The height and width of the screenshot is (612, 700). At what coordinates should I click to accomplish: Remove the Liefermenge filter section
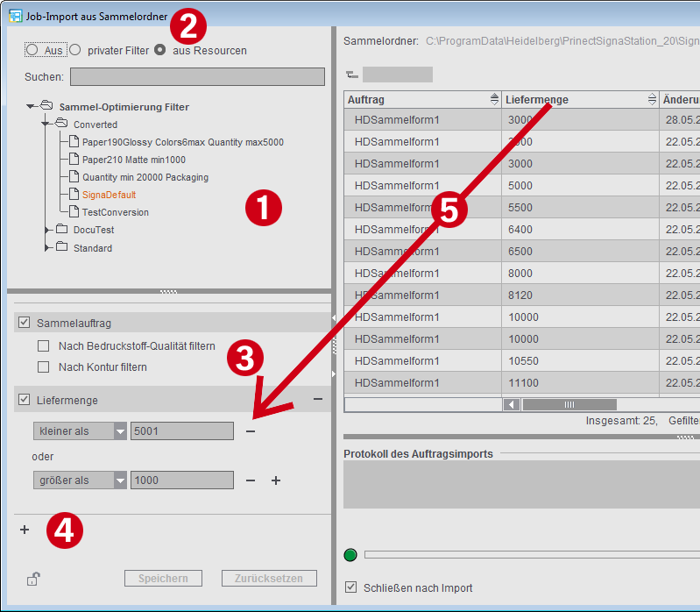[318, 399]
